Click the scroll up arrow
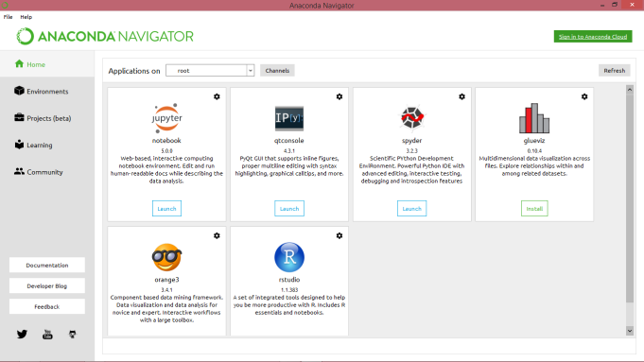The height and width of the screenshot is (362, 644). tap(630, 90)
